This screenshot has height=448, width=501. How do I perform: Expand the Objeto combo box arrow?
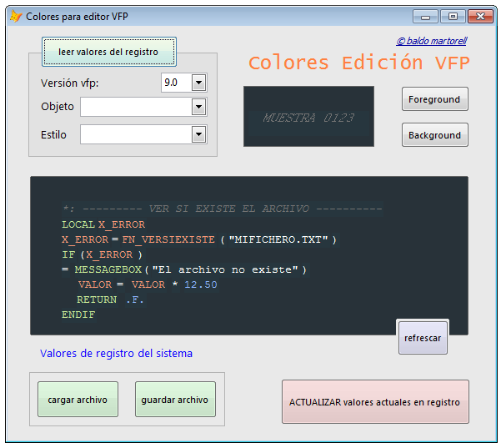click(198, 107)
